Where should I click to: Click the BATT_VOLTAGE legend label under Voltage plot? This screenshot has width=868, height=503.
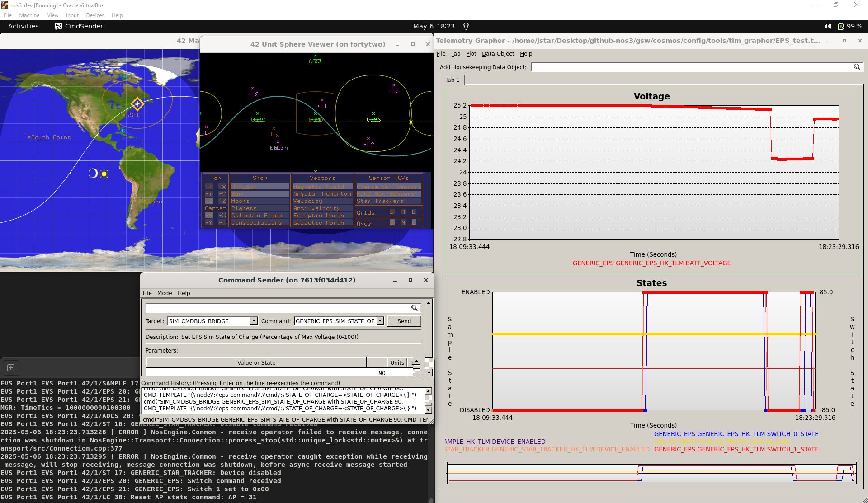pos(651,263)
